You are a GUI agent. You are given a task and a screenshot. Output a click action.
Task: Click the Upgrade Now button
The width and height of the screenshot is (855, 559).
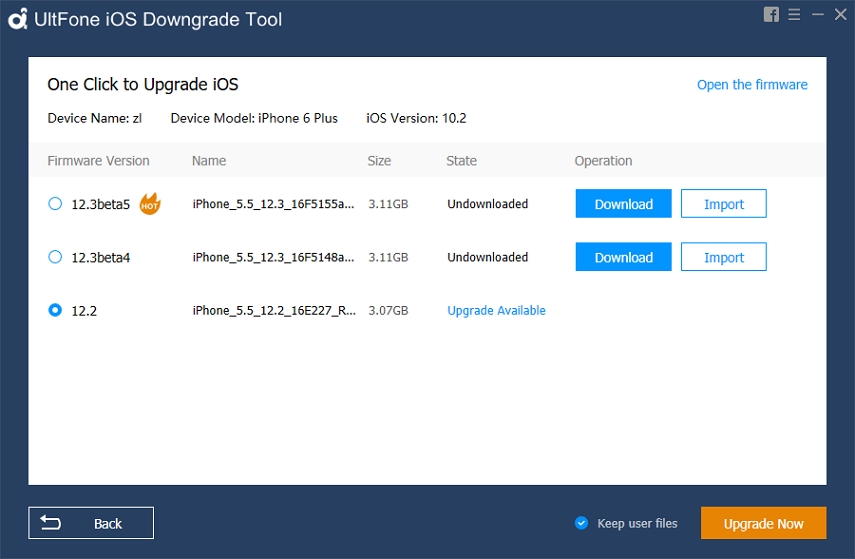763,523
